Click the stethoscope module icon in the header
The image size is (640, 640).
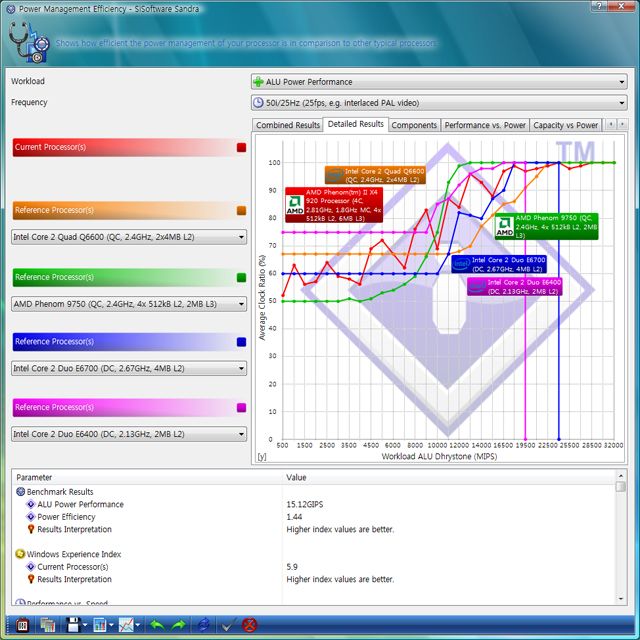29,42
